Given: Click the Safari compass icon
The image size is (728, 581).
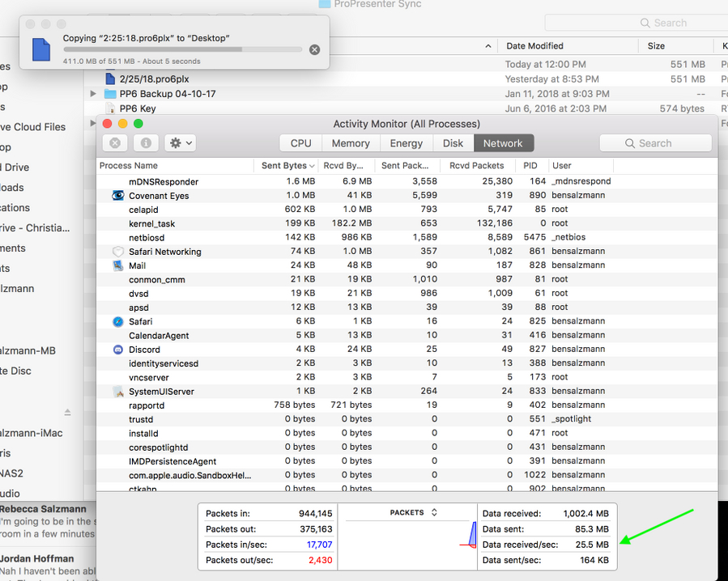Looking at the screenshot, I should coord(118,321).
